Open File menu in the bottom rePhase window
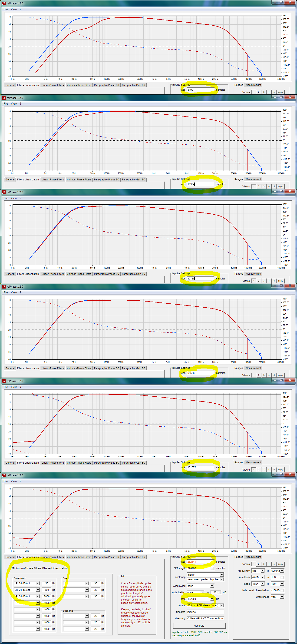Image resolution: width=297 pixels, height=644 pixels. click(x=6, y=481)
